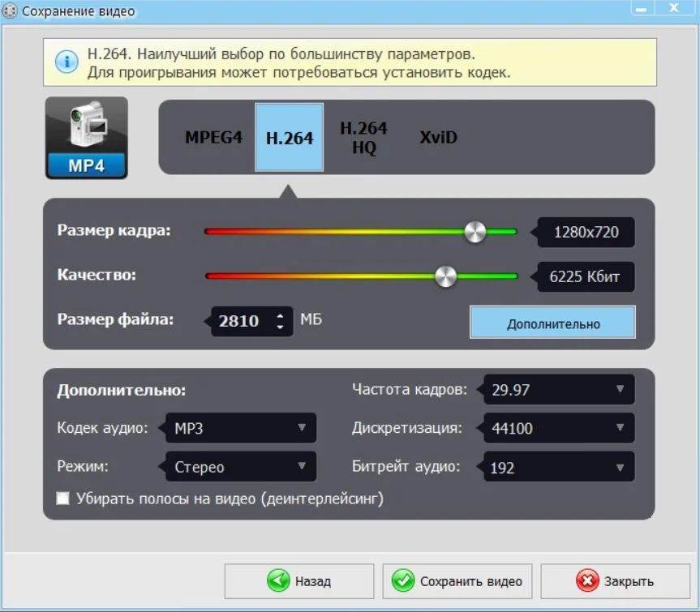Click the Дополнительно button
The height and width of the screenshot is (612, 700).
[x=552, y=323]
